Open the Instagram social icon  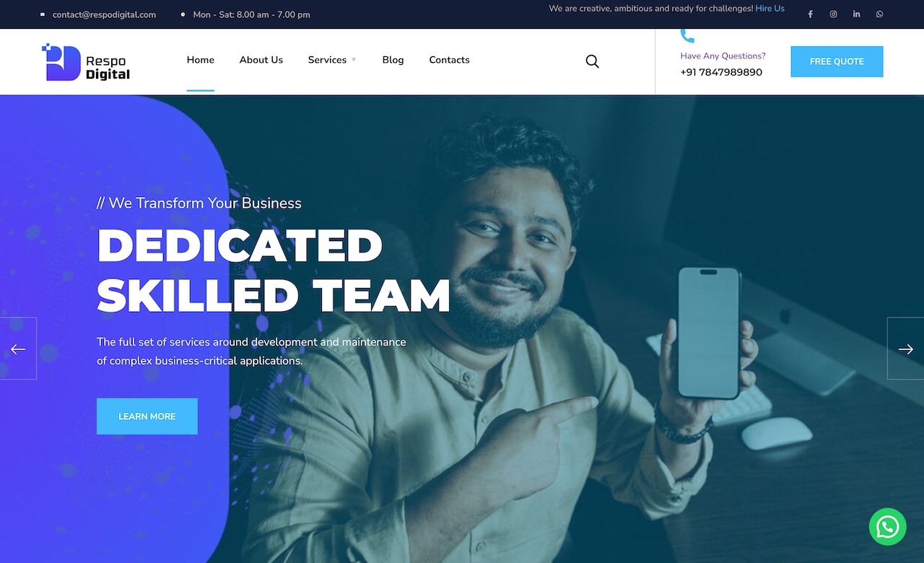[x=833, y=14]
